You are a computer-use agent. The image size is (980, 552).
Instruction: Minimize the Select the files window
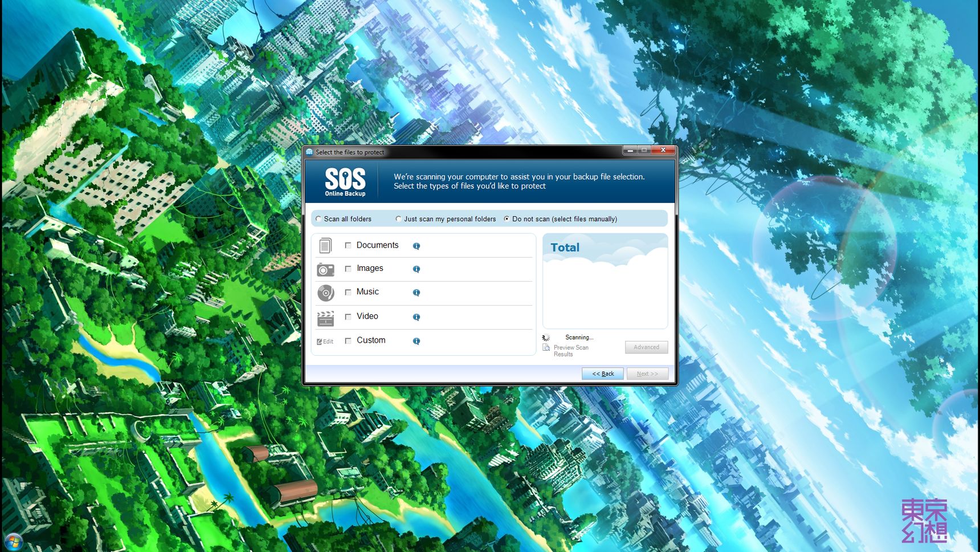point(630,150)
